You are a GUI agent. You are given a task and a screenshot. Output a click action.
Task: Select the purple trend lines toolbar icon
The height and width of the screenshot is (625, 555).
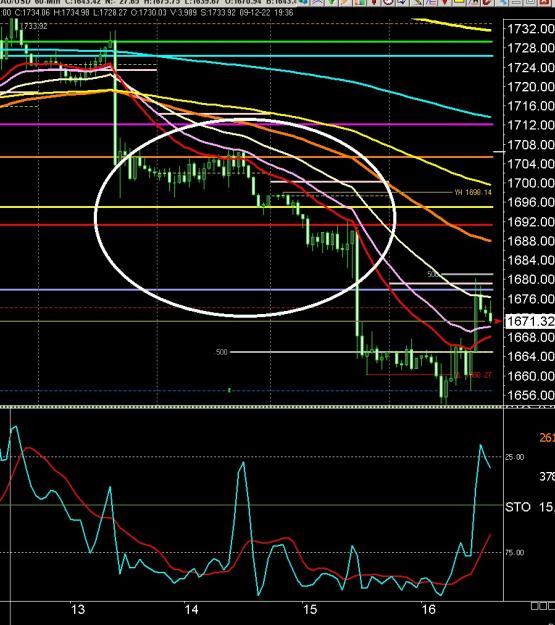(x=431, y=2)
